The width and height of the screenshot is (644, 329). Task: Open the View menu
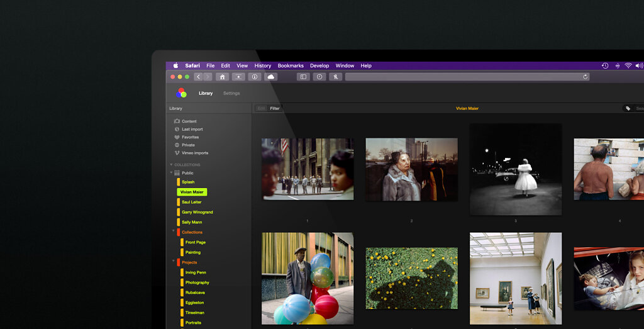242,65
